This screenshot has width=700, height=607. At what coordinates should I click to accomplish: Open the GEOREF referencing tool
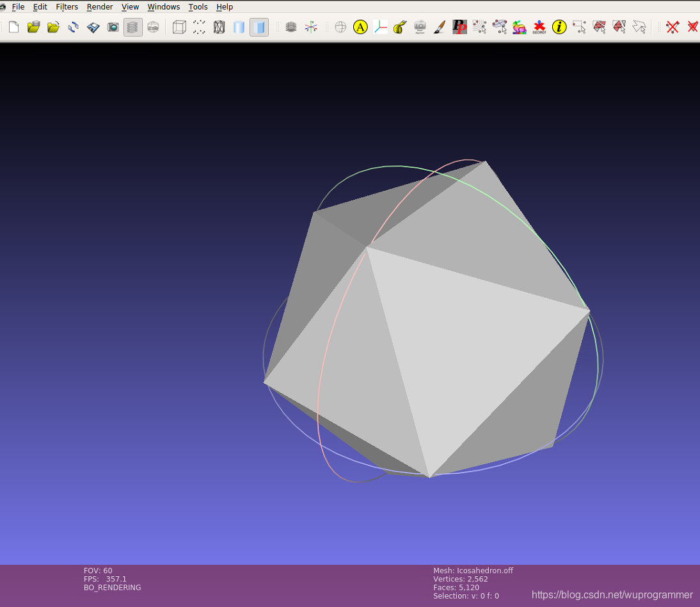[x=539, y=28]
